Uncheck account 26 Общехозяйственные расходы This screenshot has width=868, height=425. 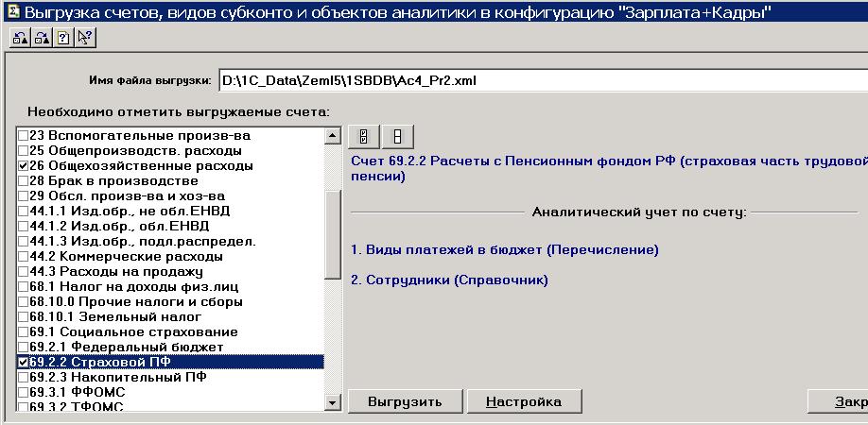24,165
